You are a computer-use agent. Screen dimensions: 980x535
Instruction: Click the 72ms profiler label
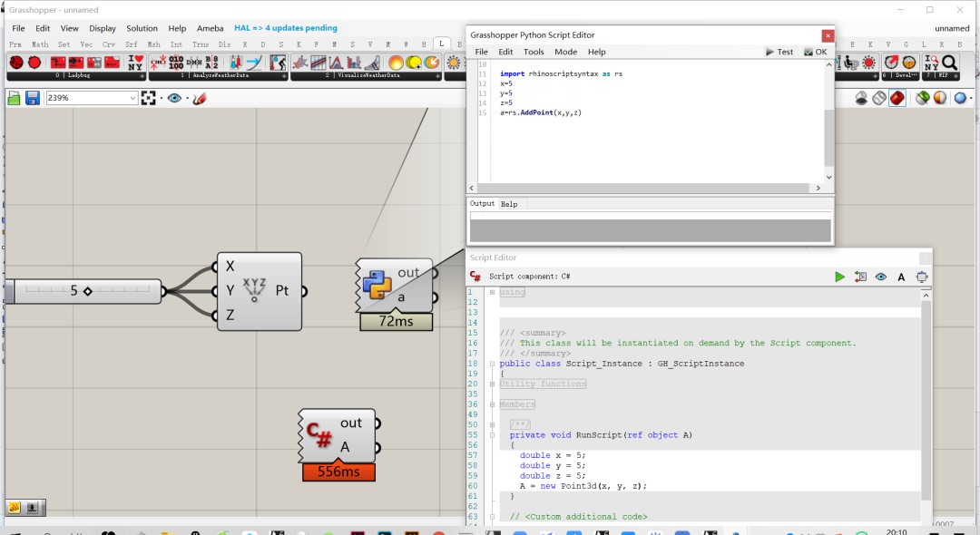396,322
